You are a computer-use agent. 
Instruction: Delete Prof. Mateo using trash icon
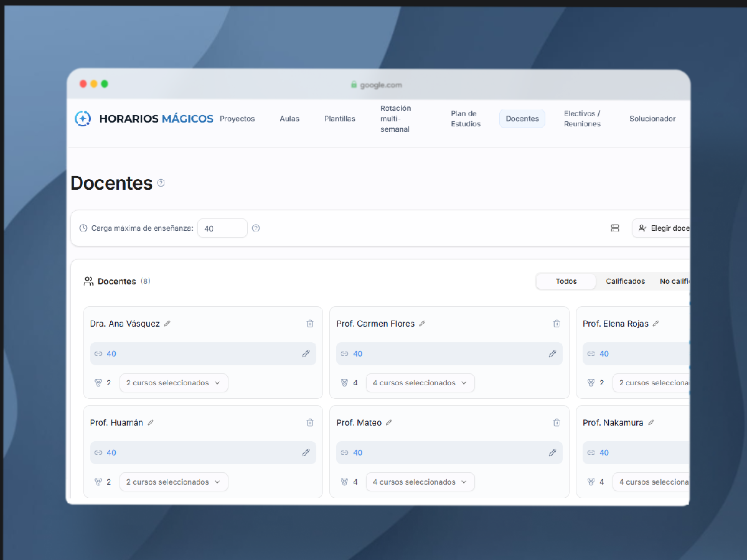[x=557, y=422]
